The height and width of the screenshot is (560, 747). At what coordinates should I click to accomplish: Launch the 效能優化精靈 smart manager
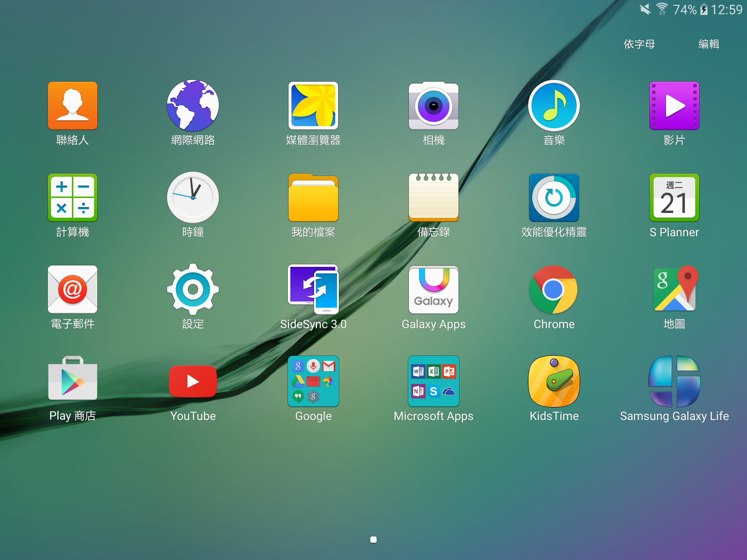point(554,198)
